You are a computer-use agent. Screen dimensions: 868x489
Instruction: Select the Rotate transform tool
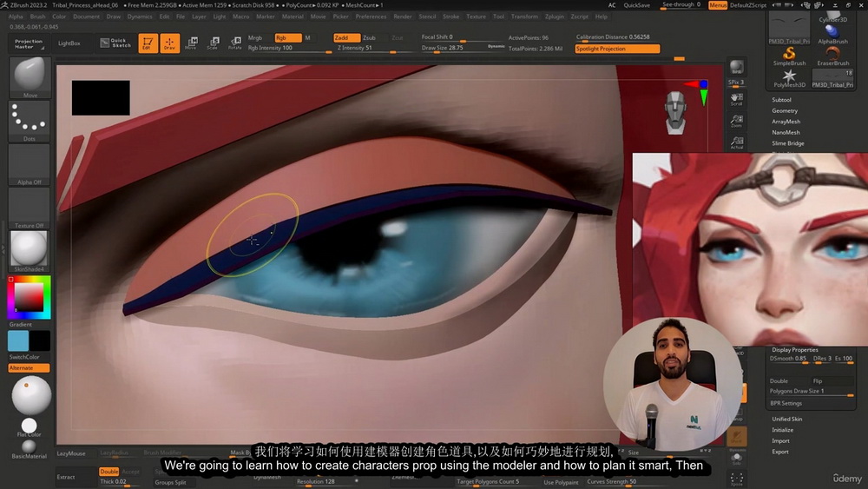coord(234,43)
